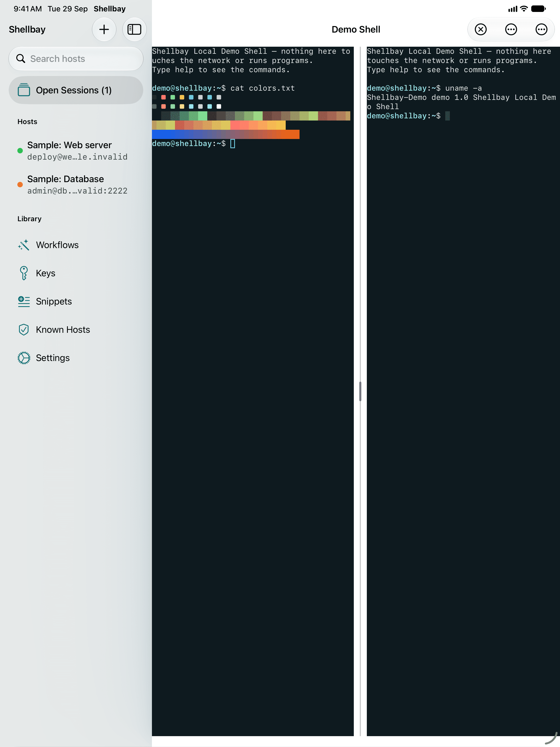
Task: Click white swatch in second color row
Action: [x=219, y=106]
